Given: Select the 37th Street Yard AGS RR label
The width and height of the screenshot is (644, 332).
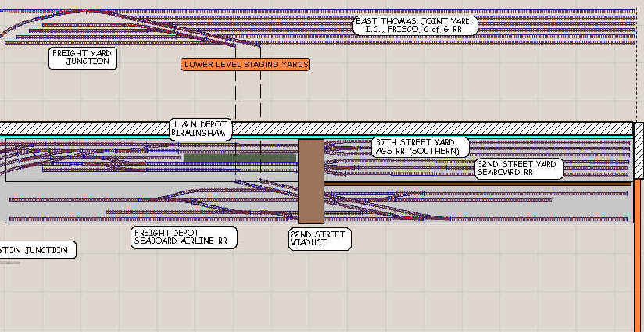Looking at the screenshot, I should [420, 148].
